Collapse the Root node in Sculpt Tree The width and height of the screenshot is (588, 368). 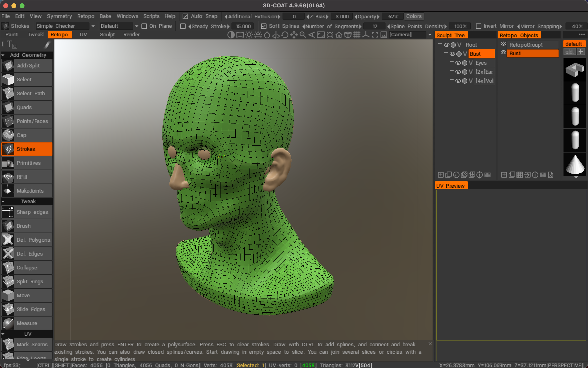(440, 44)
